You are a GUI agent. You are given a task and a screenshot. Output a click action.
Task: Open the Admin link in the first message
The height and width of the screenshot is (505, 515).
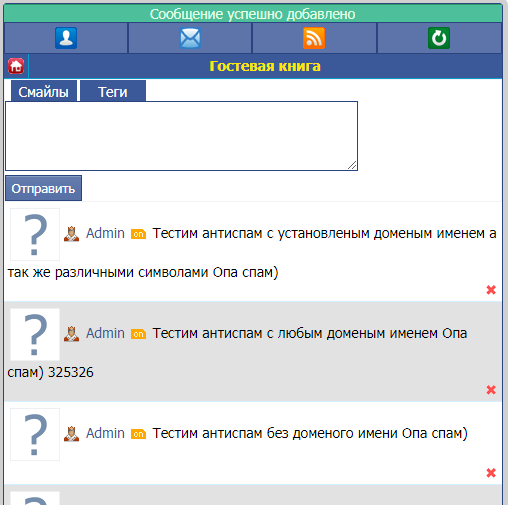[105, 233]
